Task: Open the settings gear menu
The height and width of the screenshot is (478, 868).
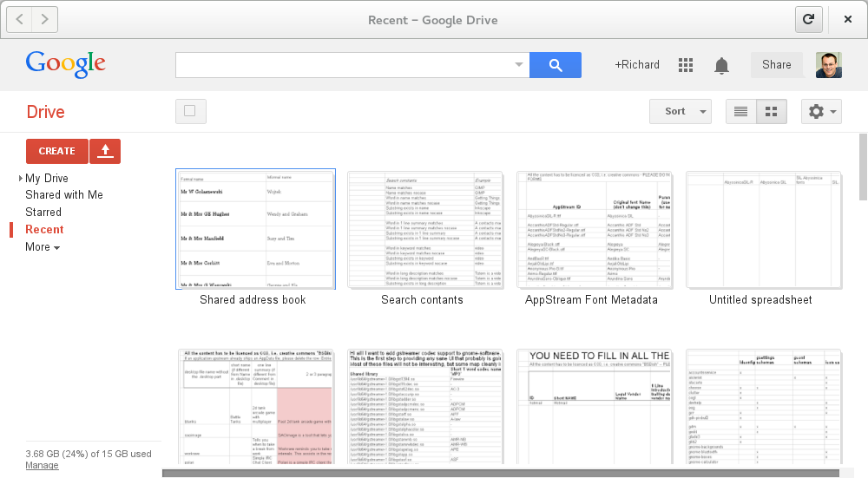Action: point(821,111)
